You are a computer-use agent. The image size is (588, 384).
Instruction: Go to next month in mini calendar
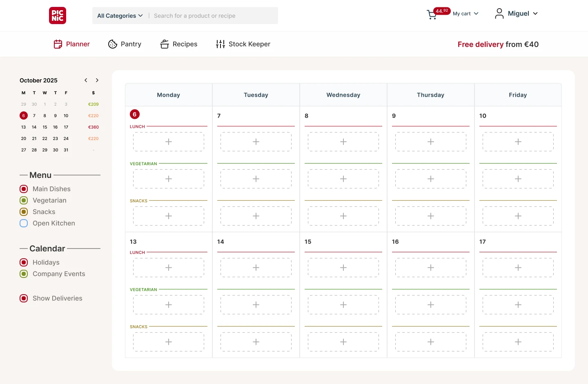coord(97,80)
